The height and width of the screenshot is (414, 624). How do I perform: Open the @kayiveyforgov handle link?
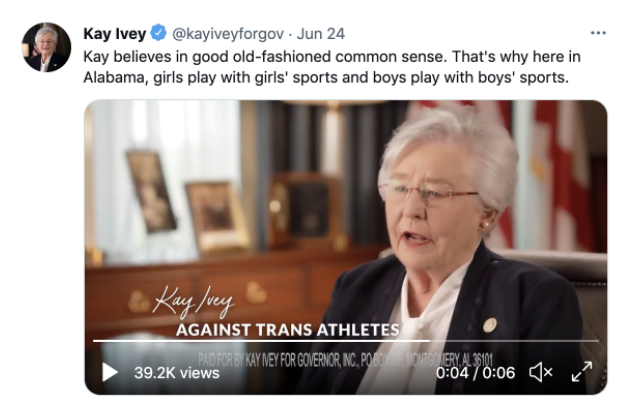[x=228, y=34]
